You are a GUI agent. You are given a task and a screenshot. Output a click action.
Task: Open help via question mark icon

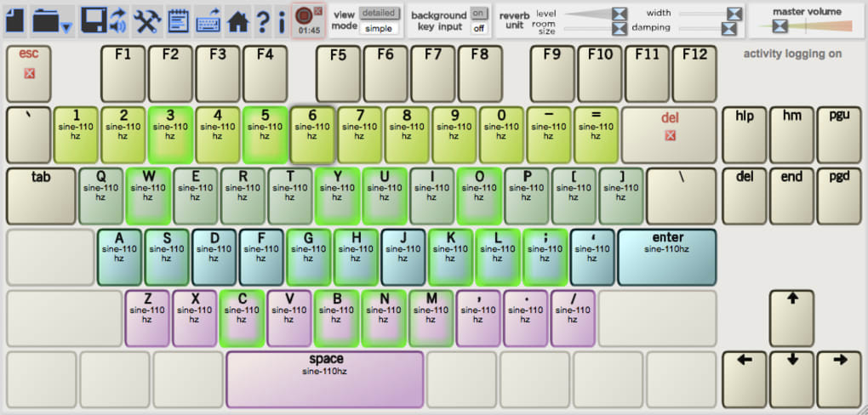(264, 21)
